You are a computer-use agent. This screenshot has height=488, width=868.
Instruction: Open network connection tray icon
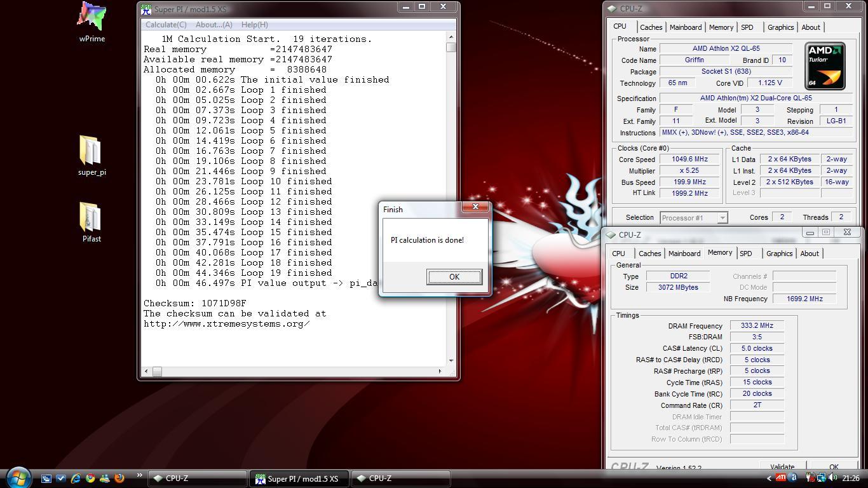click(822, 478)
